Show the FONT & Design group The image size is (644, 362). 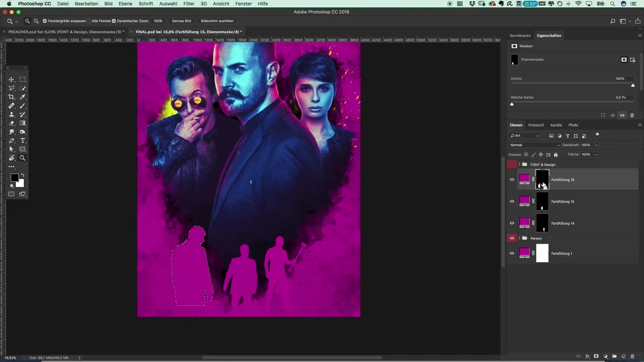click(x=512, y=164)
